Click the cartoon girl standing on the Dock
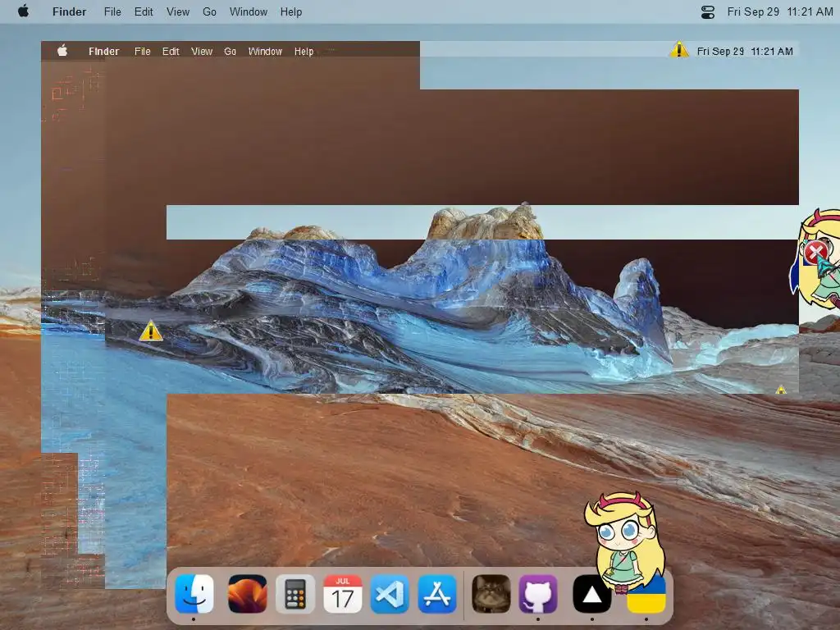The width and height of the screenshot is (840, 630). click(x=624, y=541)
